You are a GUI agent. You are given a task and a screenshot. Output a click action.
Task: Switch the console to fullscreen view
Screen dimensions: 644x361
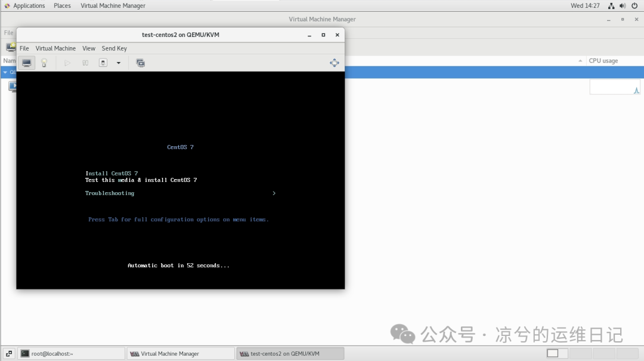pos(335,63)
